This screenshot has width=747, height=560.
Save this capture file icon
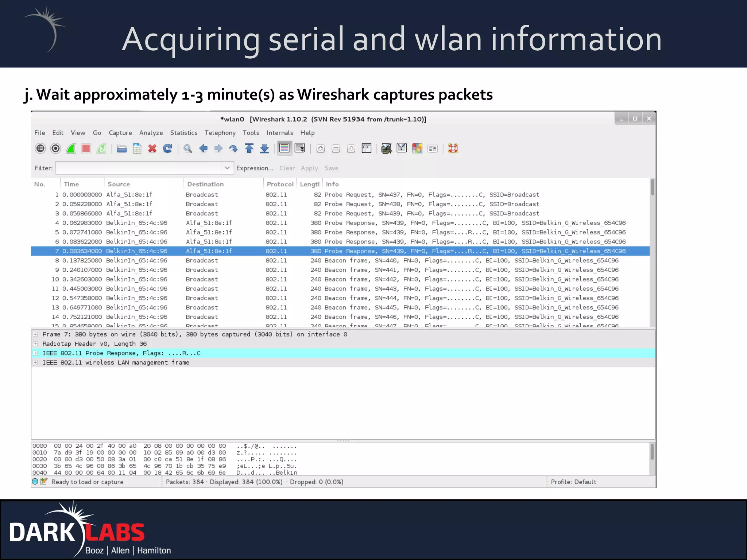pos(137,148)
